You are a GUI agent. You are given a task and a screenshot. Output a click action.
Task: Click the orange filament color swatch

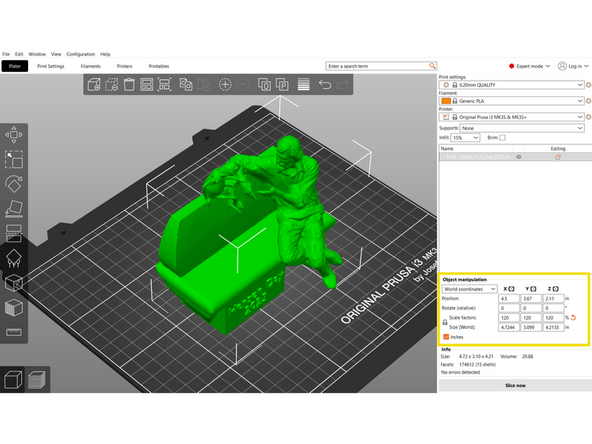446,101
